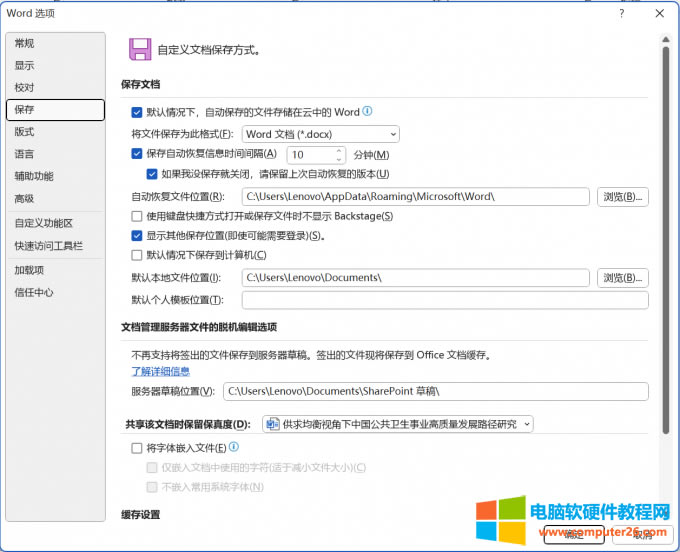Click the 自动恢复文件位置 path field
680x552 pixels.
(x=415, y=197)
